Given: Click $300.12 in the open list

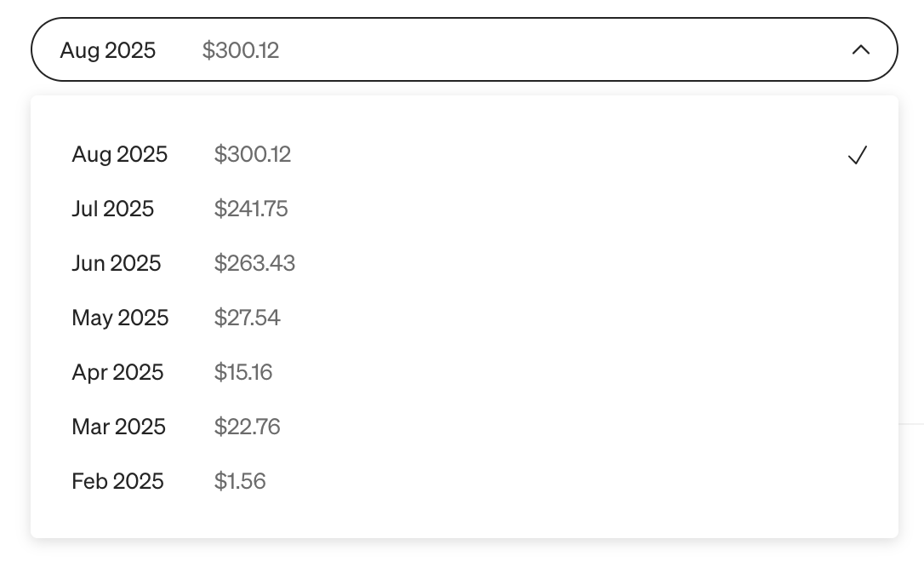Looking at the screenshot, I should click(x=253, y=154).
